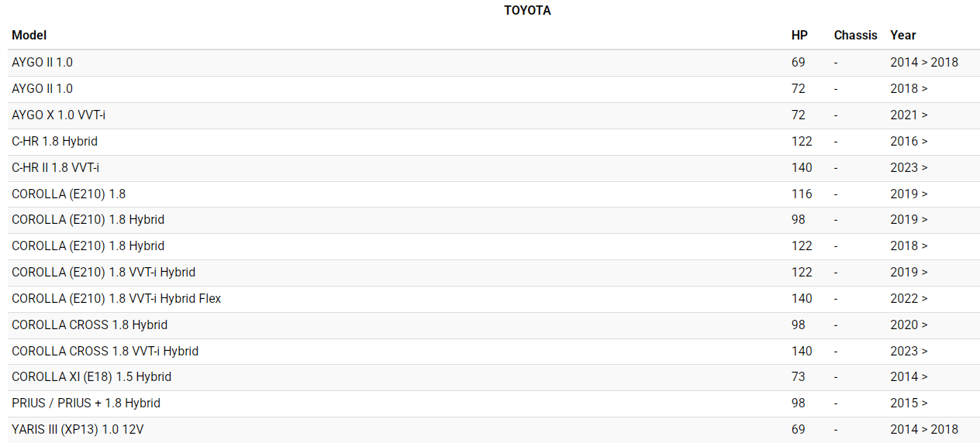Click the Year column header
Image resolution: width=980 pixels, height=443 pixels.
click(x=903, y=36)
